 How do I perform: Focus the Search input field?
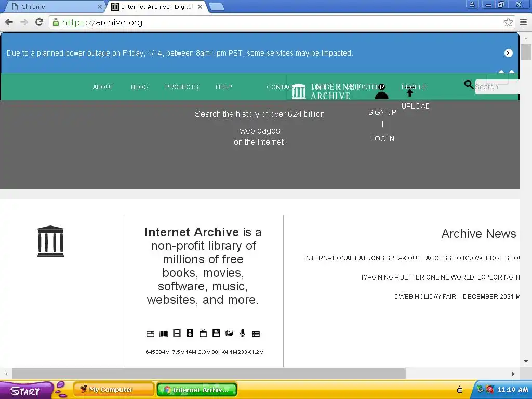pos(497,87)
